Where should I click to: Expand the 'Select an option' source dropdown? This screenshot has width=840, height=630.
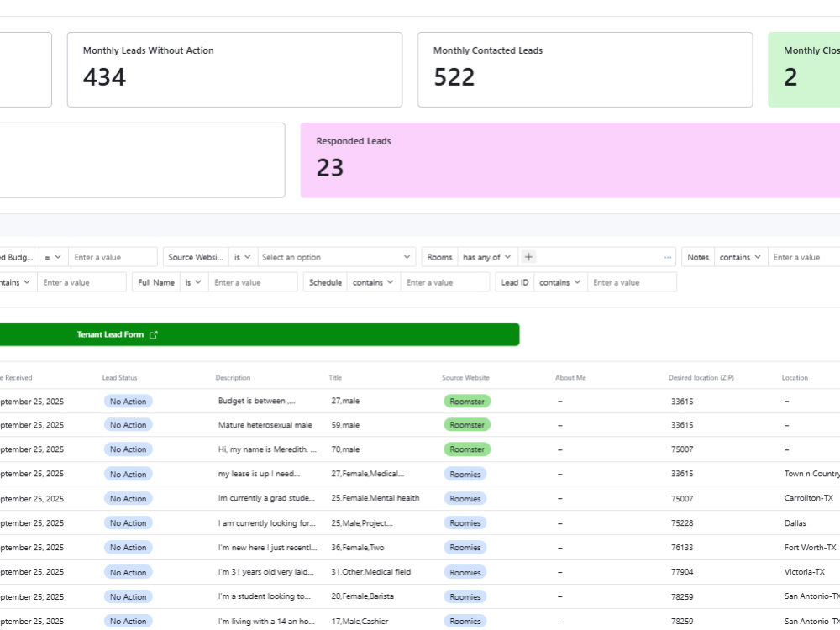[337, 257]
